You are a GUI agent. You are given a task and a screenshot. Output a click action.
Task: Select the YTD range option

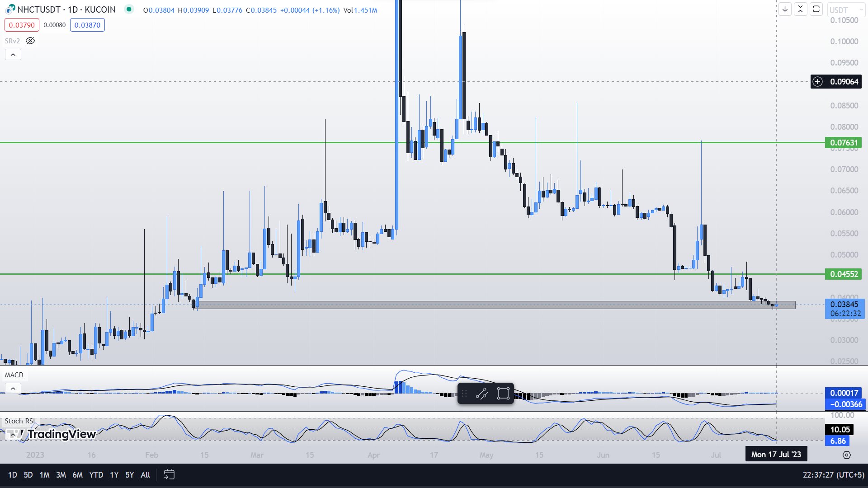pos(95,475)
